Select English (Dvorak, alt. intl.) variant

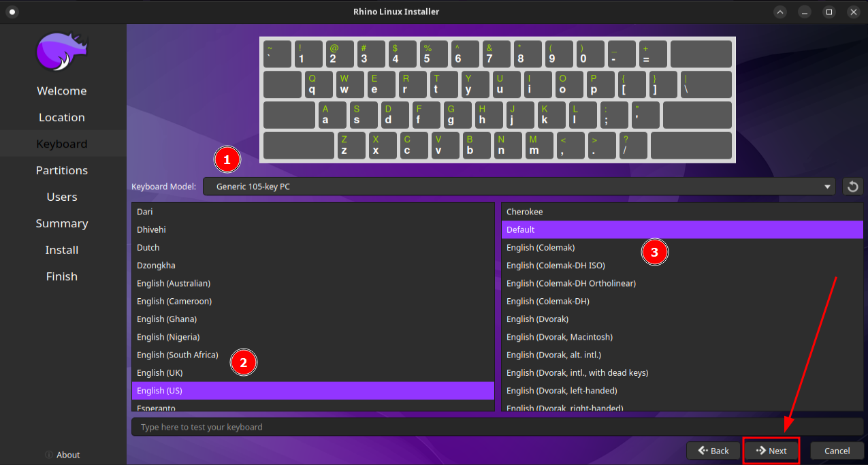point(682,355)
